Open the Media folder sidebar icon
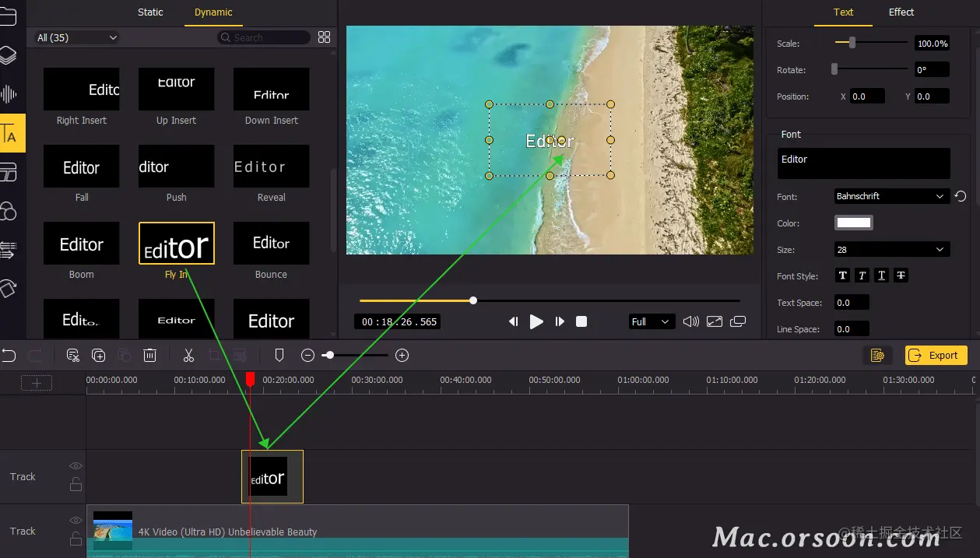980x558 pixels. point(7,16)
